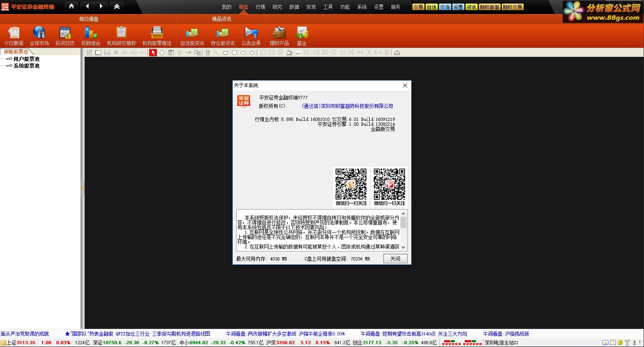This screenshot has width=644, height=347.
Task: Click the paint bucket fill tool
Action: (289, 52)
